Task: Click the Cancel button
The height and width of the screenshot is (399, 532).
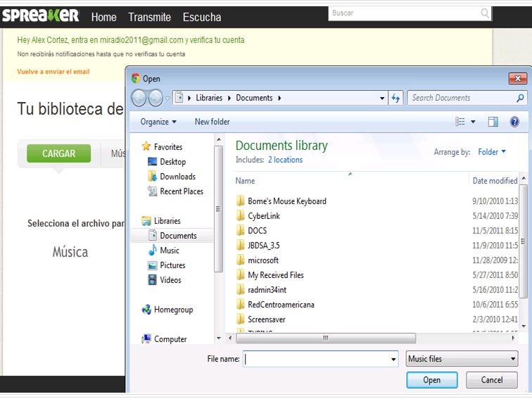Action: pyautogui.click(x=492, y=380)
